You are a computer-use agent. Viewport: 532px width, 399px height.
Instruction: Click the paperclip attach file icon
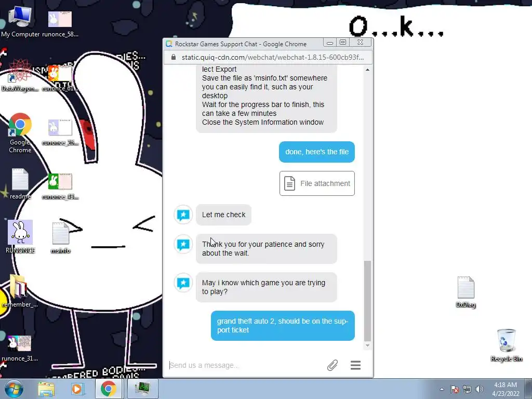pyautogui.click(x=332, y=365)
